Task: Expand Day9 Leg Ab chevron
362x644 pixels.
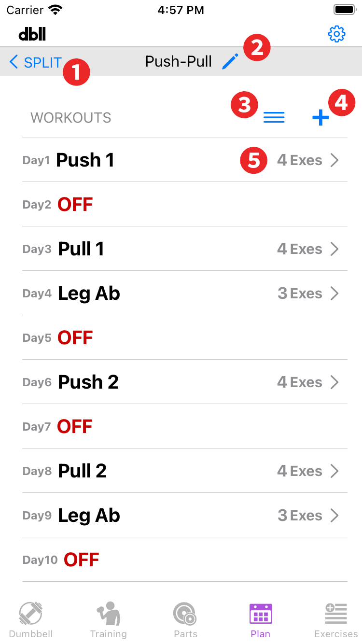Action: 334,516
